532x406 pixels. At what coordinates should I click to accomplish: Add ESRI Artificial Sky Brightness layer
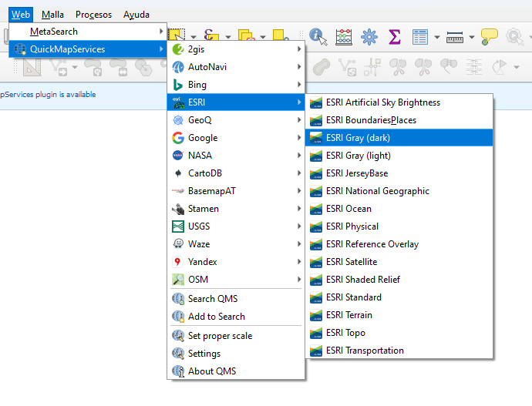(399, 102)
